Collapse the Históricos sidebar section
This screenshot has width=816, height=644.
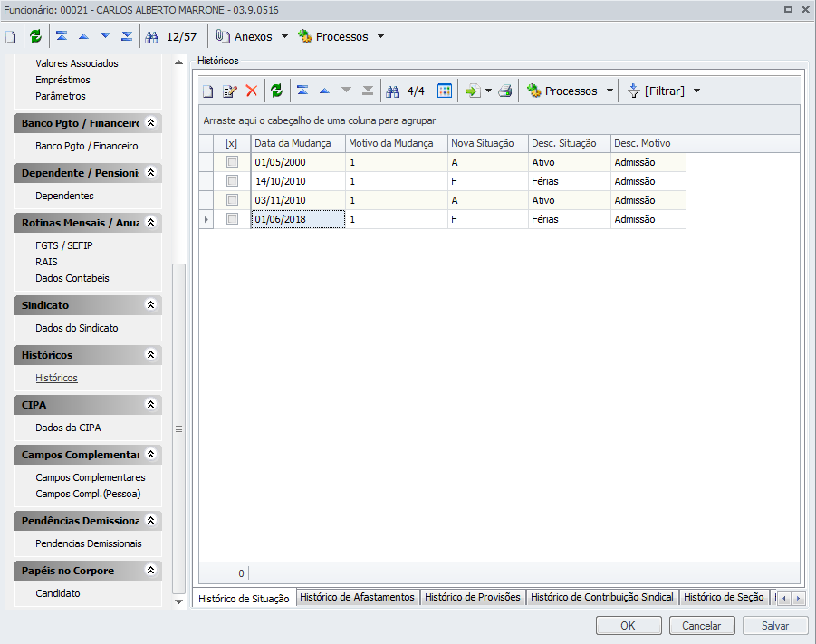tap(151, 354)
